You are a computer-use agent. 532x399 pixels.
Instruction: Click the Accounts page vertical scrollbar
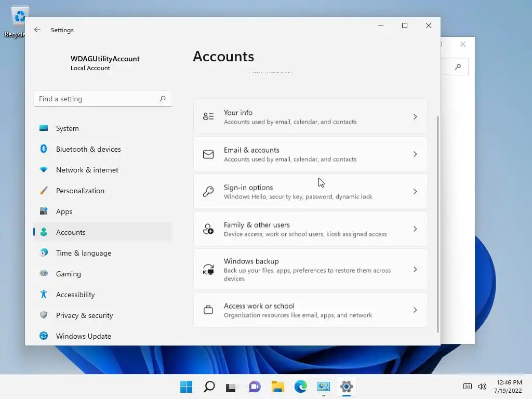(x=437, y=224)
